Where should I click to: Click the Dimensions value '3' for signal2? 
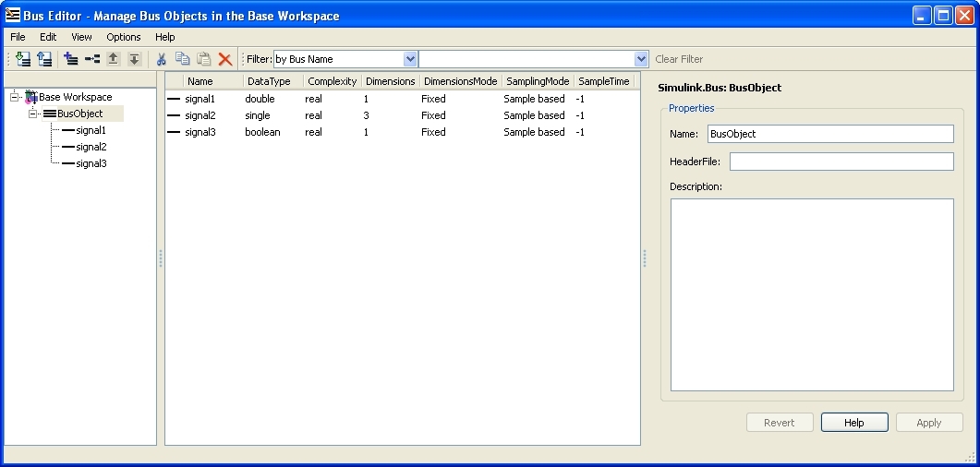tap(367, 115)
